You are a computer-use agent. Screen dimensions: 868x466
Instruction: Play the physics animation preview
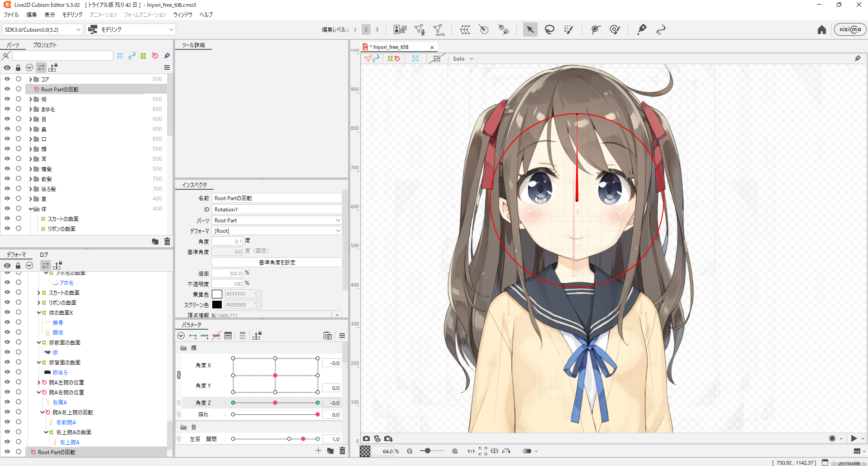click(x=854, y=438)
